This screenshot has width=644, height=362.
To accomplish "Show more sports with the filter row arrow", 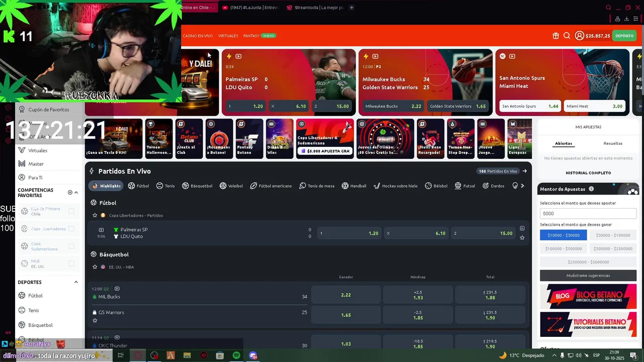I will [522, 186].
